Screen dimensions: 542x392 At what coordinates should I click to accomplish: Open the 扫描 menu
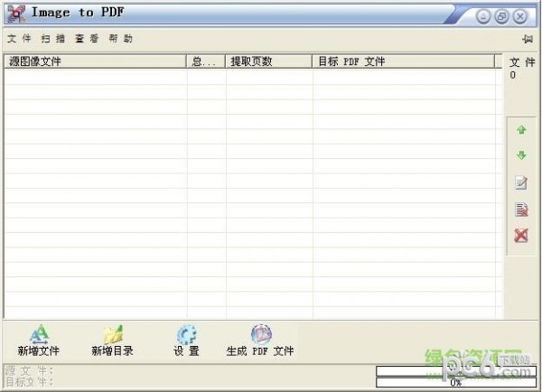tap(53, 38)
